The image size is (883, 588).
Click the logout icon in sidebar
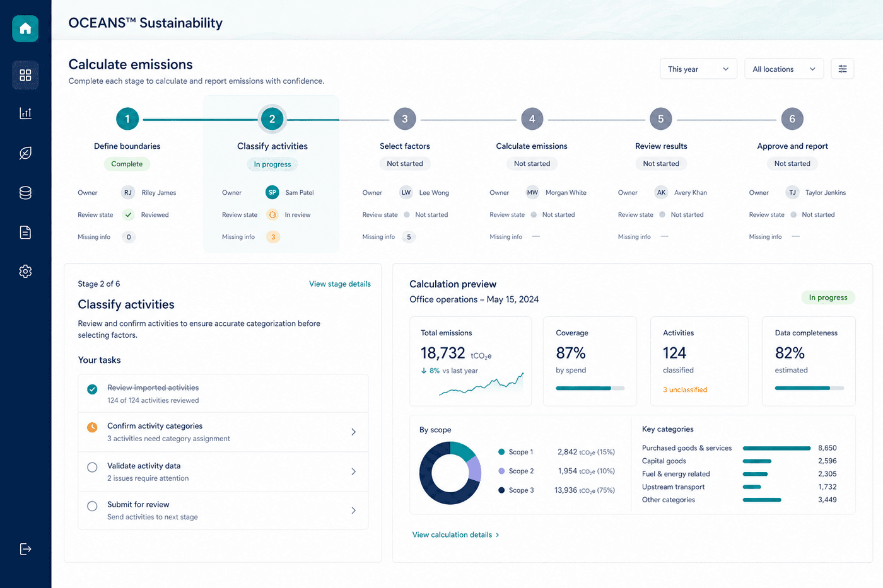25,549
